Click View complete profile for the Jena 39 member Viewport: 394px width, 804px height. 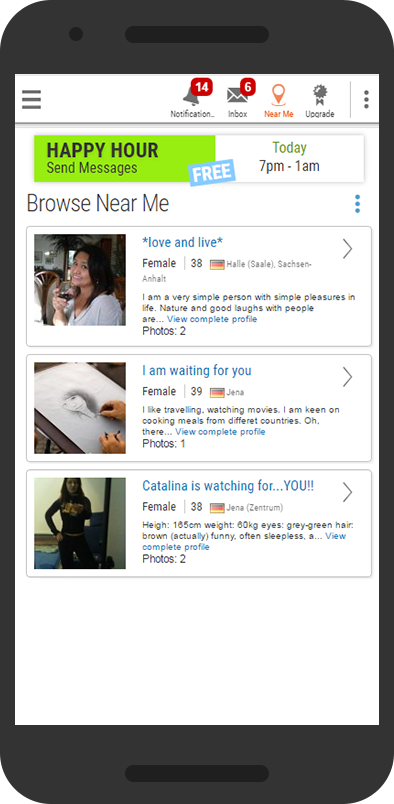(x=221, y=432)
